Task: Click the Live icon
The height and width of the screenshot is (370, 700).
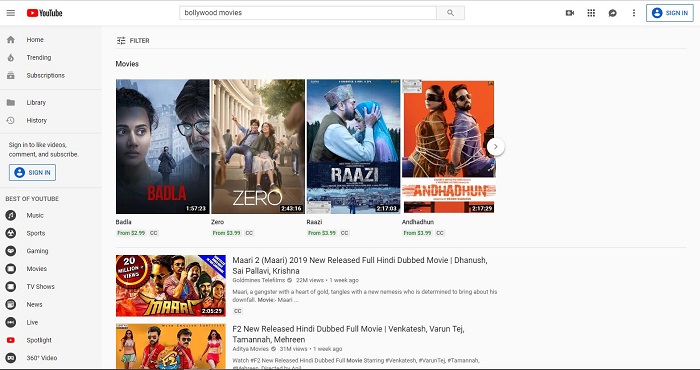Action: tap(11, 322)
